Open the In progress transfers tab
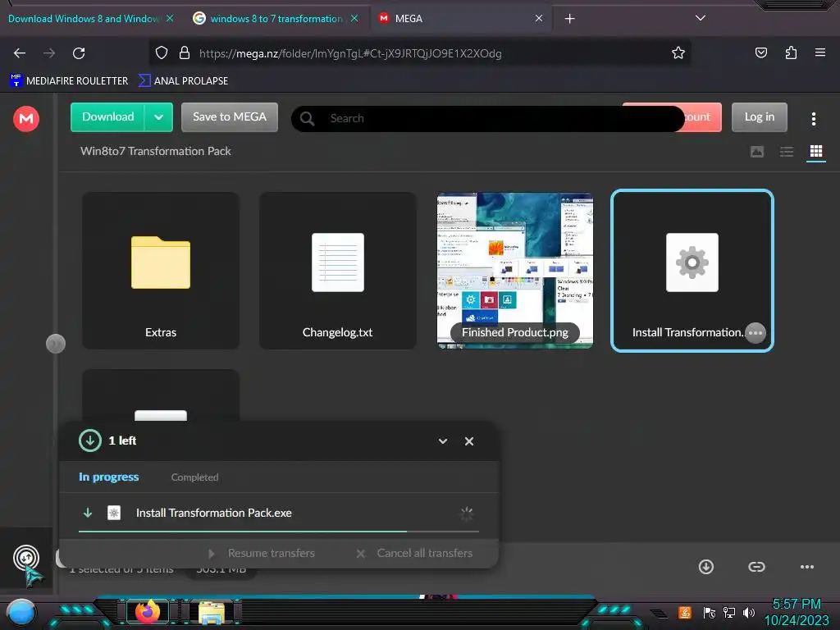Image resolution: width=840 pixels, height=630 pixels. click(x=109, y=477)
